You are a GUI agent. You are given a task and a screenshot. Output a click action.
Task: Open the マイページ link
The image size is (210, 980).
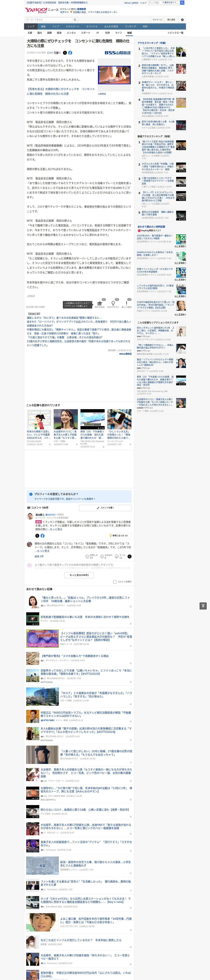157,20
